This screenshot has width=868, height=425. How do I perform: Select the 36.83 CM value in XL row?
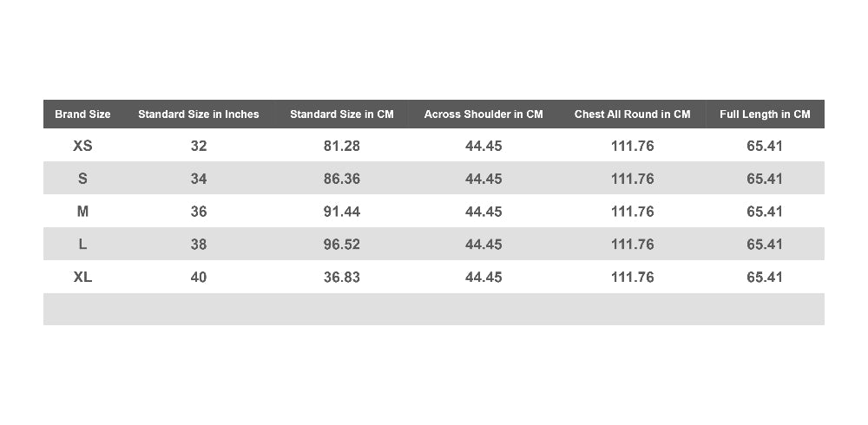click(x=341, y=277)
